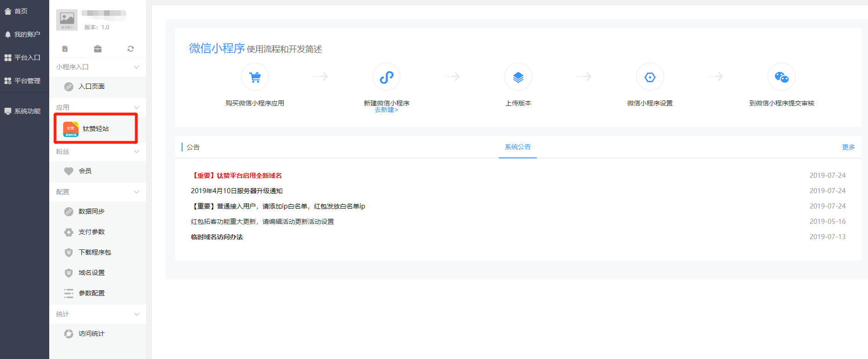Click the briefcase icon in the toolbar

point(98,49)
